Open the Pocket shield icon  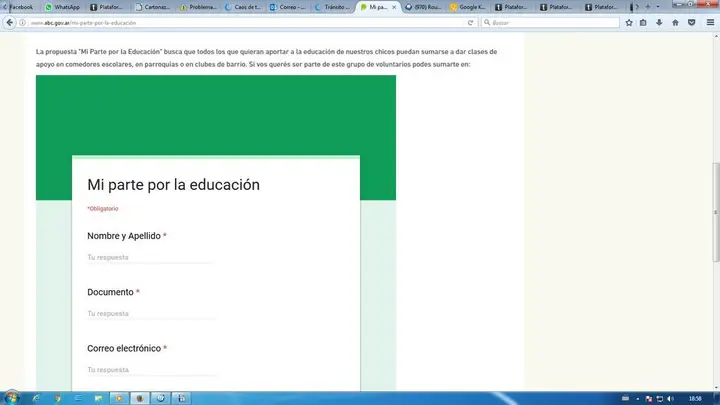click(x=692, y=22)
